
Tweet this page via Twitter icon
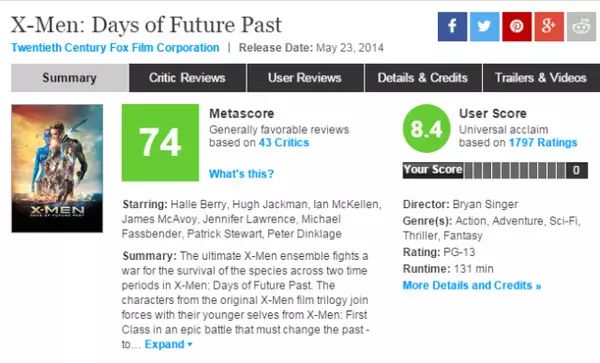[x=484, y=26]
